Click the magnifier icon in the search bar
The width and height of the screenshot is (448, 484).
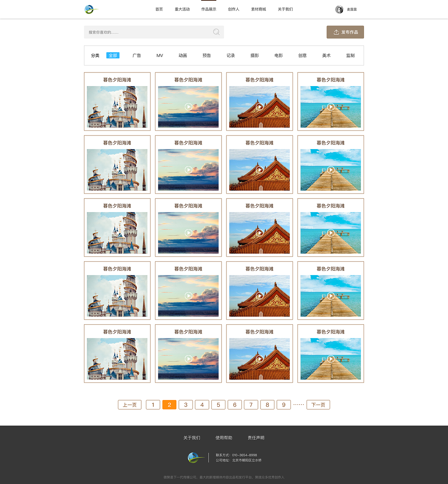[216, 32]
